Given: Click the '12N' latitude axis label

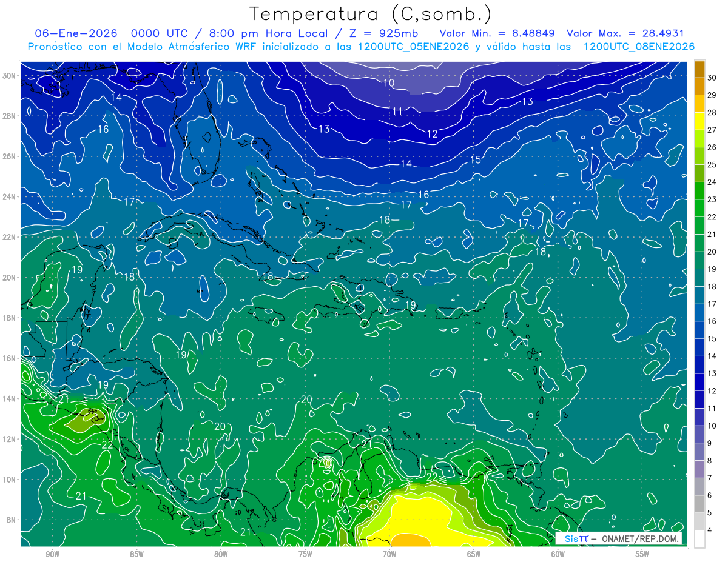Looking at the screenshot, I should [9, 439].
